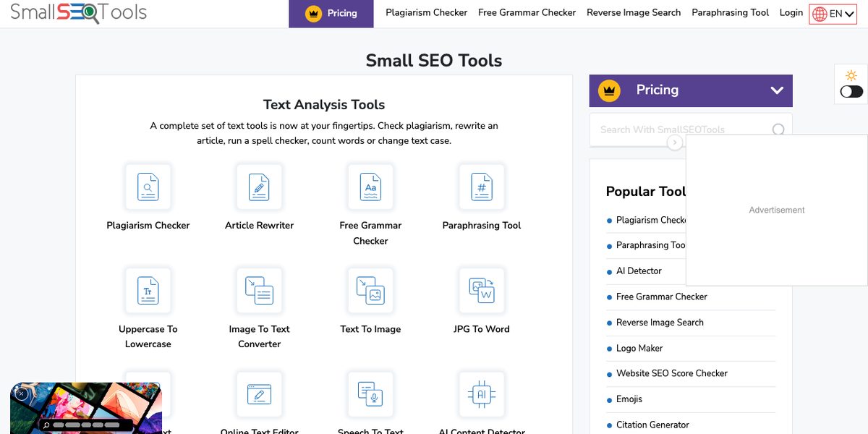
Task: Open Uppercase To Lowercase icon
Action: click(x=148, y=291)
